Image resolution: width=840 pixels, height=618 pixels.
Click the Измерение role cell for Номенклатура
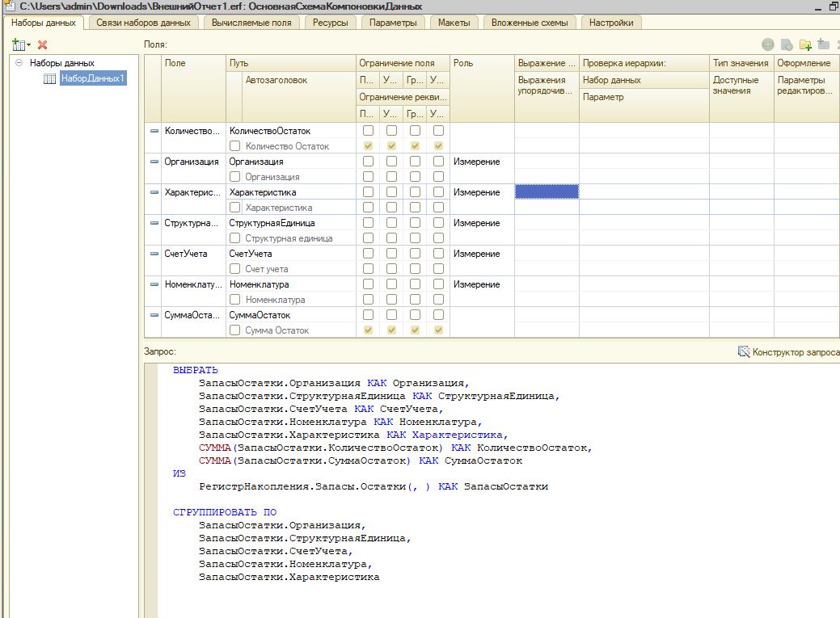point(482,284)
